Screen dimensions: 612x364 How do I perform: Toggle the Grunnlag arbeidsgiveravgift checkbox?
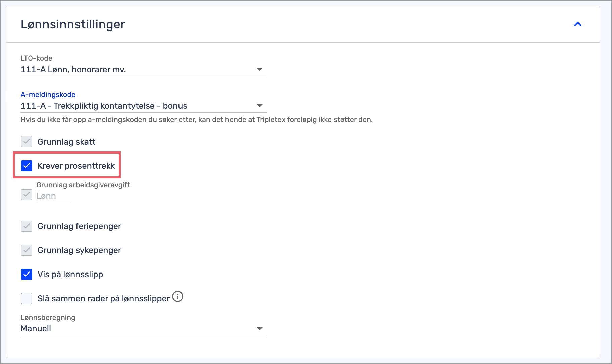pos(27,195)
